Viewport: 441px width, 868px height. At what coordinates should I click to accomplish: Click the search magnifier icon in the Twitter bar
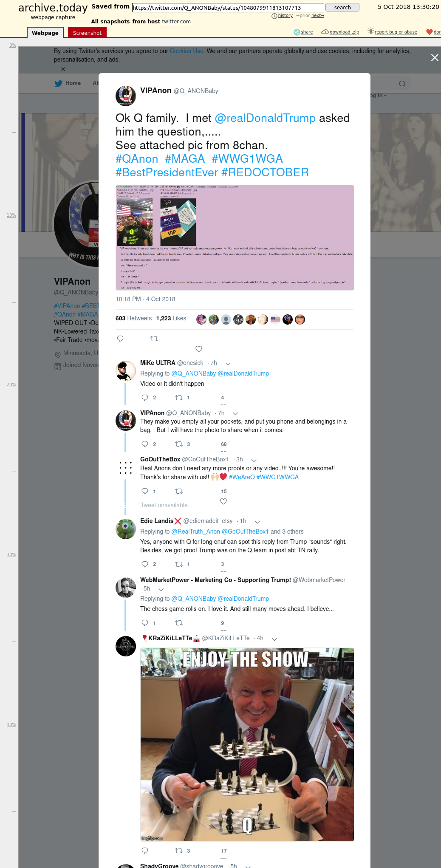click(402, 84)
